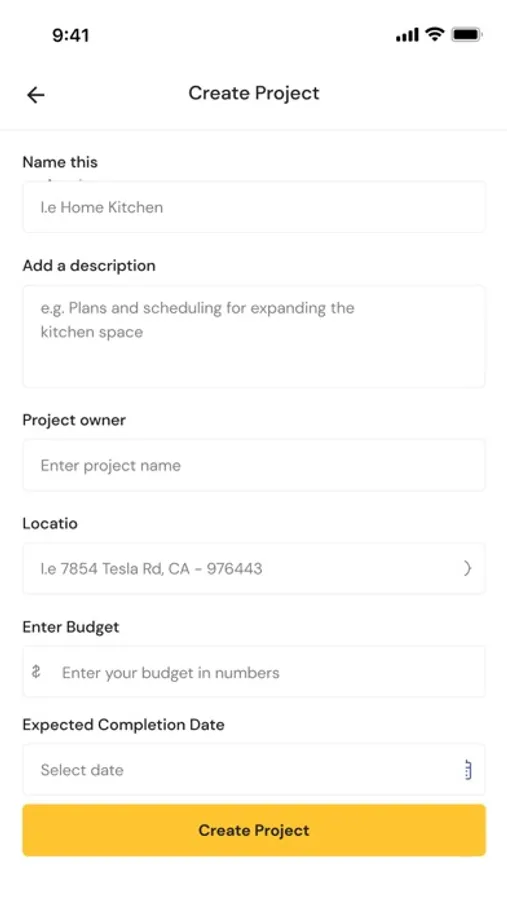The height and width of the screenshot is (900, 507).
Task: Click the yellow Create Project button
Action: 254,830
